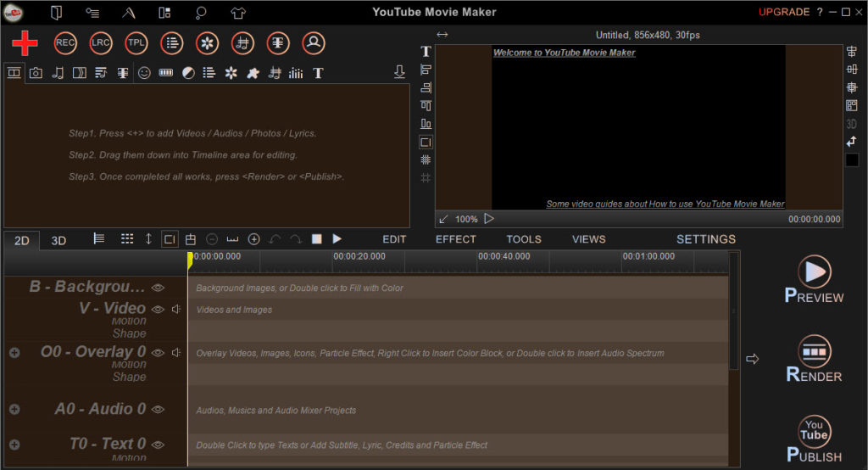Click the YouTube PUBLISH button
The width and height of the screenshot is (868, 470).
click(x=814, y=439)
